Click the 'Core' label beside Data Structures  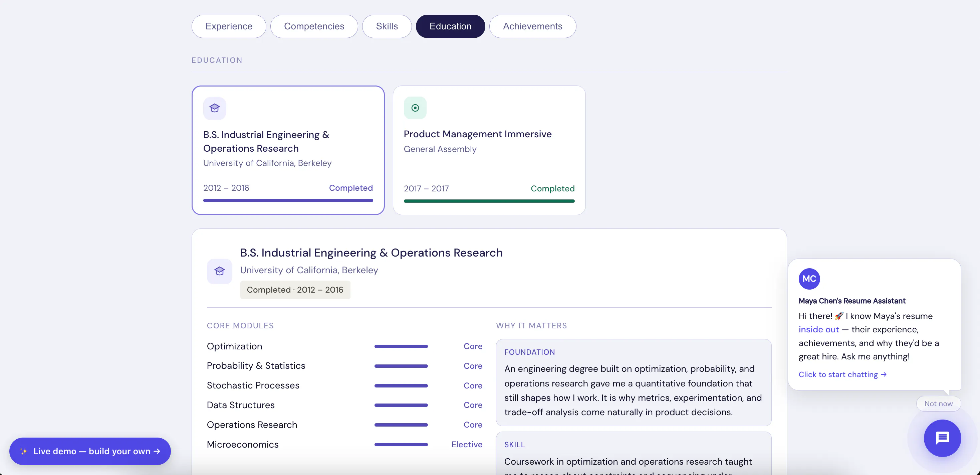click(x=473, y=405)
